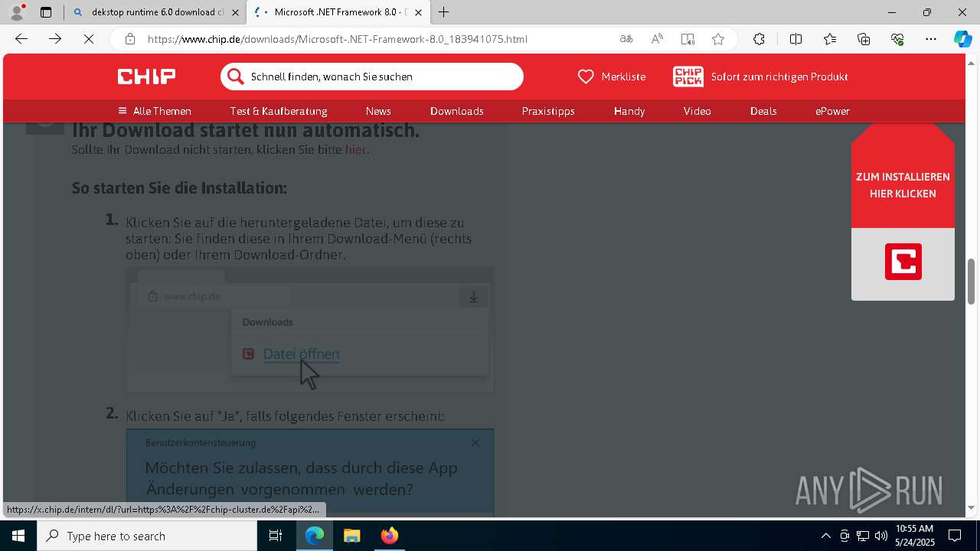Toggle Split screen view
The image size is (980, 551).
795,39
